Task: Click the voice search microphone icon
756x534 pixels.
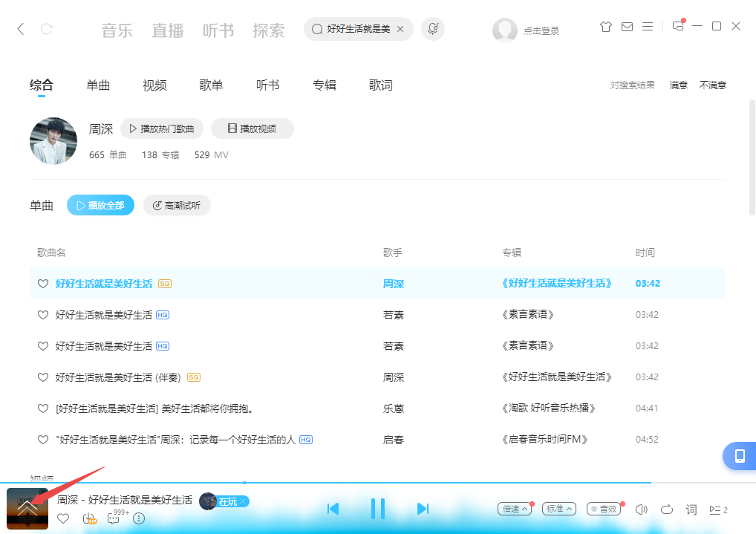Action: (433, 29)
